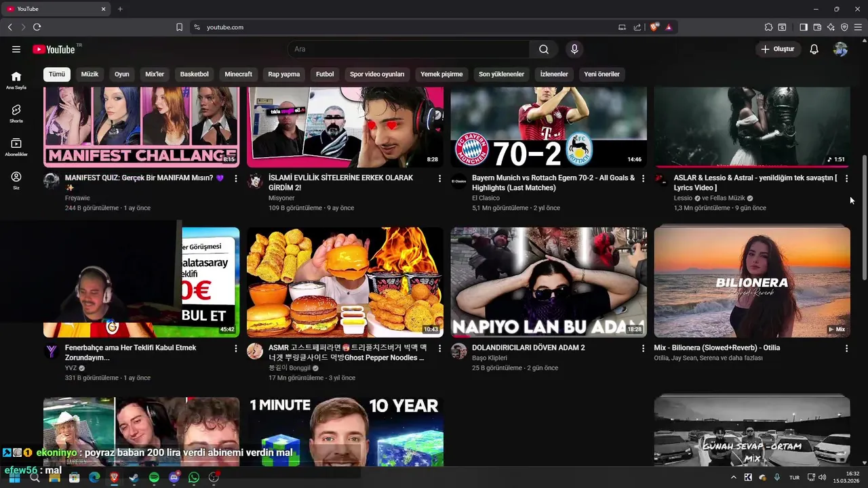Open YouTube notifications bell
The image size is (868, 488).
(x=814, y=49)
